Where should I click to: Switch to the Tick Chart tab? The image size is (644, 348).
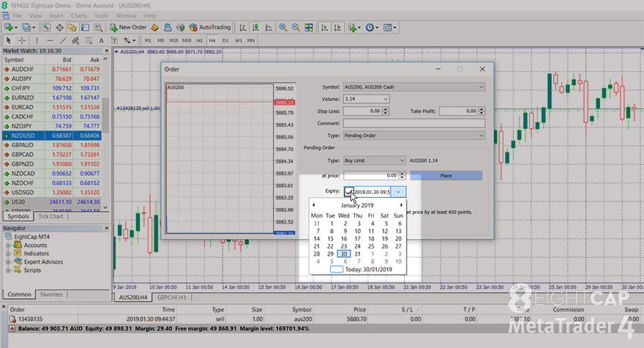51,216
